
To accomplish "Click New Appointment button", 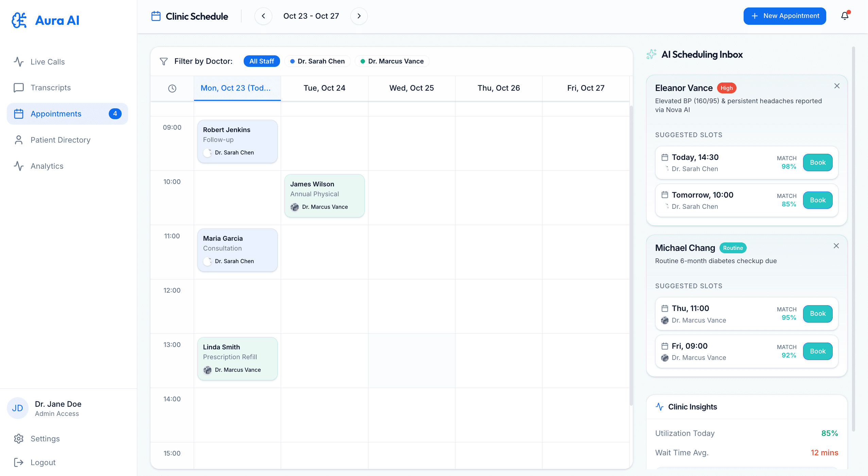I will (784, 16).
